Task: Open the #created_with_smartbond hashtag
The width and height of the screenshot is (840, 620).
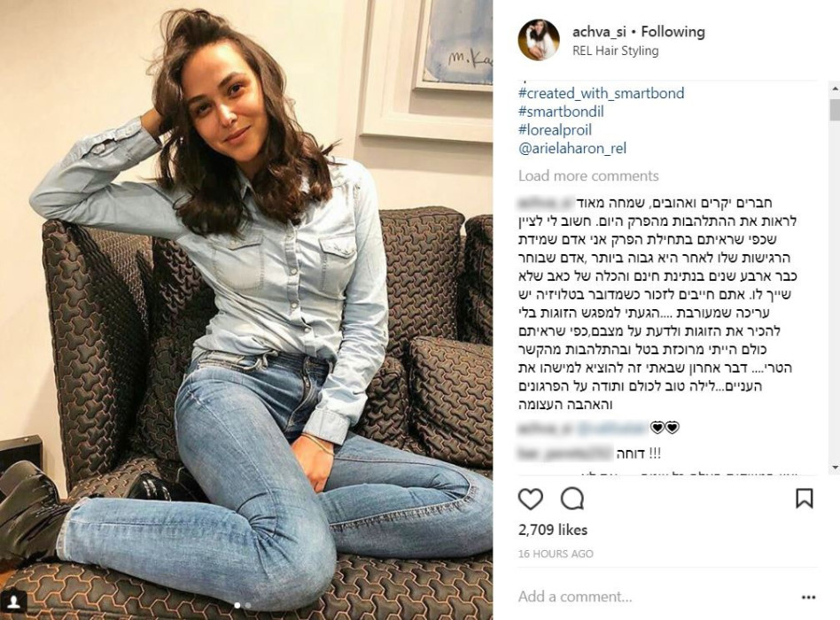Action: coord(601,93)
